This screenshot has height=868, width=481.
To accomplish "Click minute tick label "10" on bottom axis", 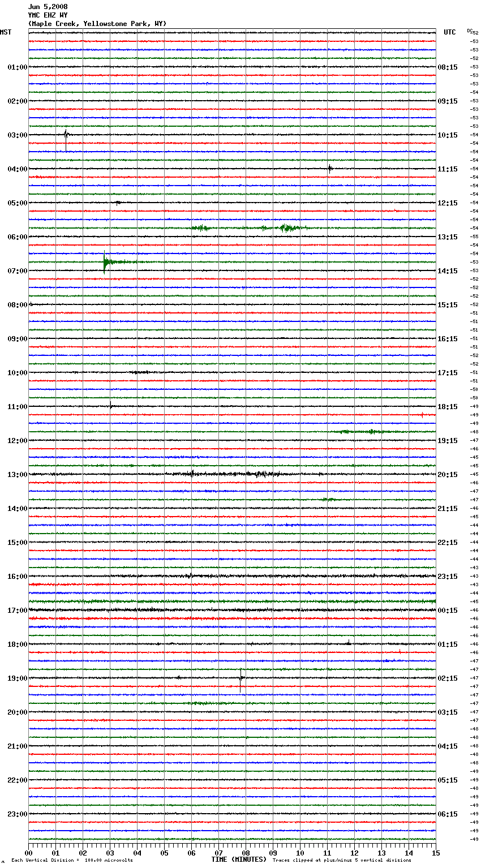I will [x=300, y=853].
